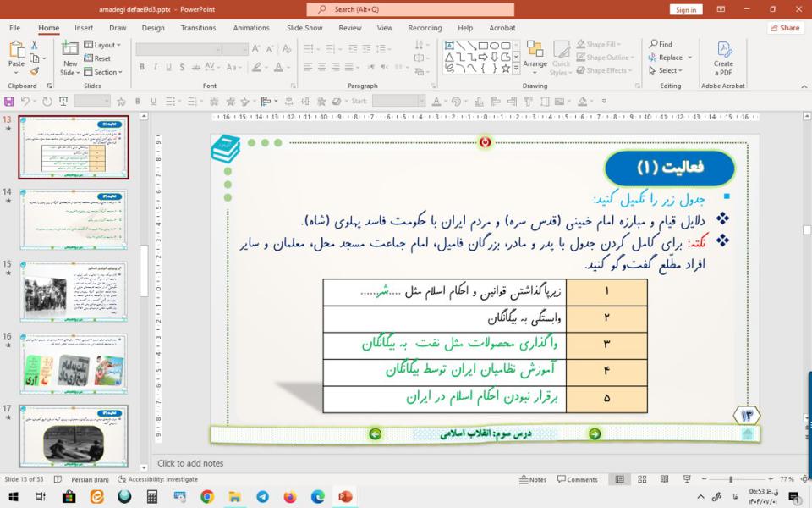Open Shape Fill dropdown
This screenshot has height=508, width=812.
pyautogui.click(x=599, y=45)
